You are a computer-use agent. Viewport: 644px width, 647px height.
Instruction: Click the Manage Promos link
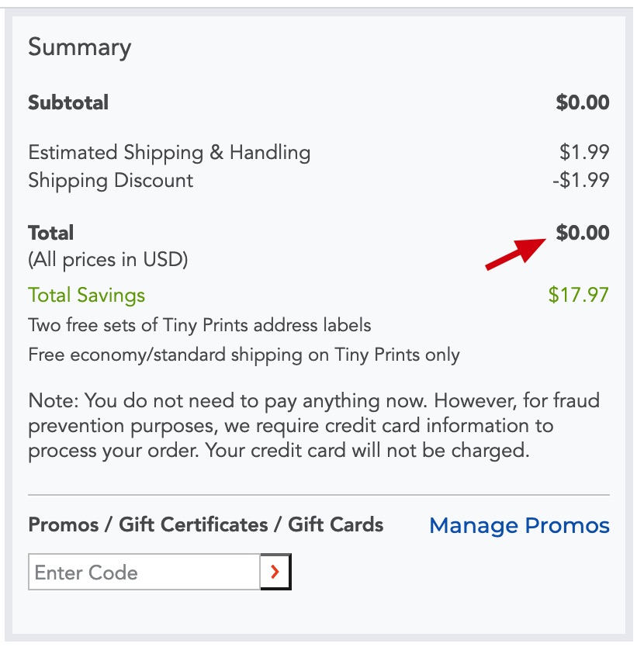[x=519, y=526]
